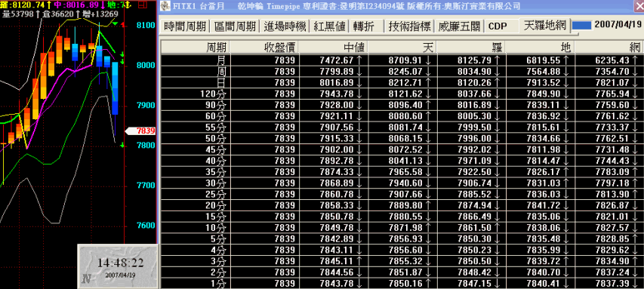Open the 時間周期 tab

(x=185, y=26)
